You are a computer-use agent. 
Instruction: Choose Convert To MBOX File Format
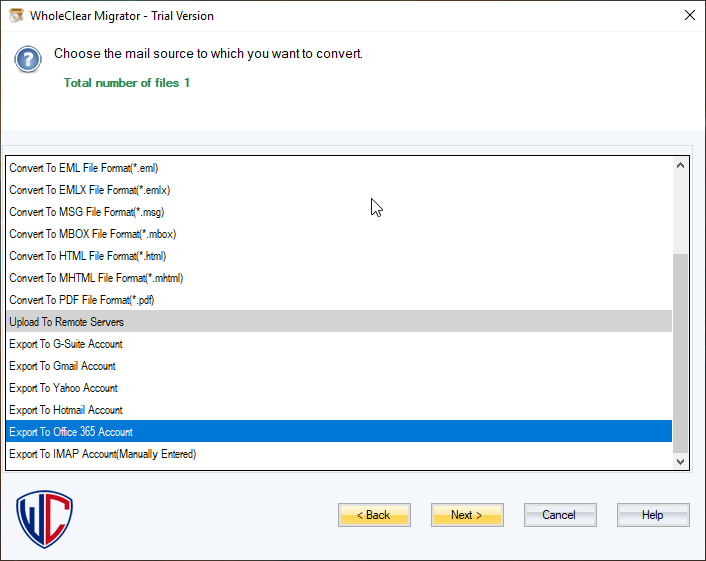click(x=92, y=234)
